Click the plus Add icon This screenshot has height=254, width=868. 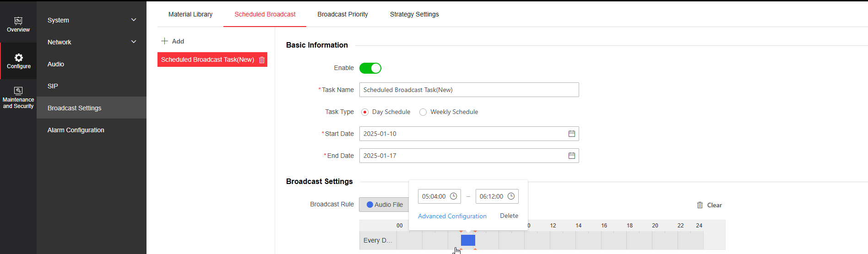pos(165,41)
